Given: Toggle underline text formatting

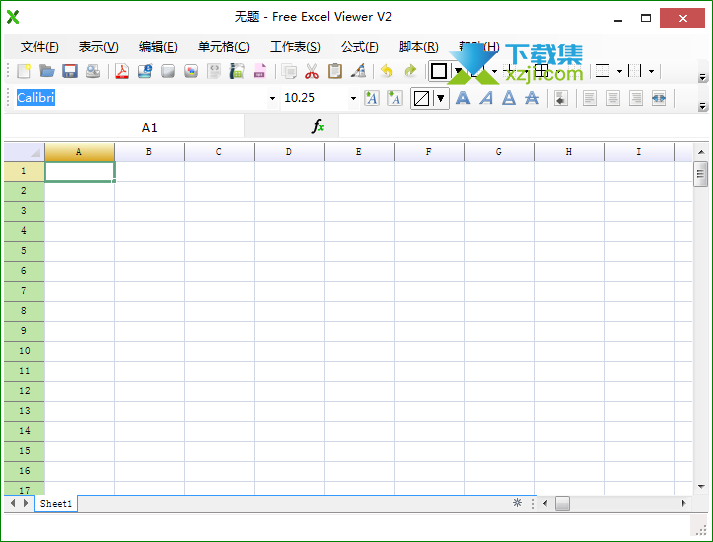Looking at the screenshot, I should click(x=509, y=98).
